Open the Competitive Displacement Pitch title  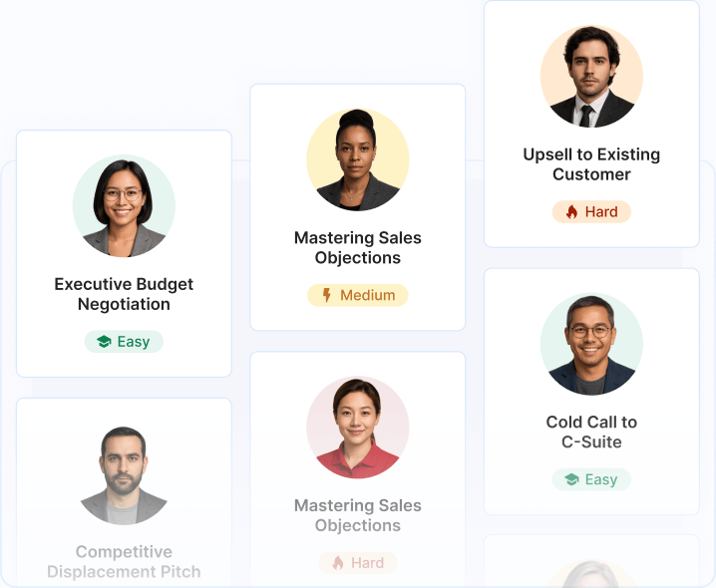click(124, 561)
